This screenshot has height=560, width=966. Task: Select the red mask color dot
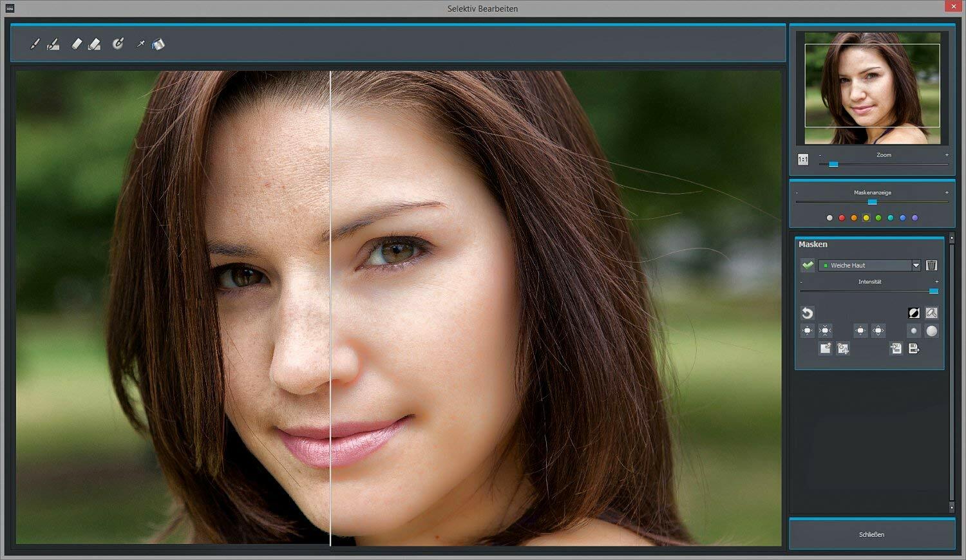[842, 218]
